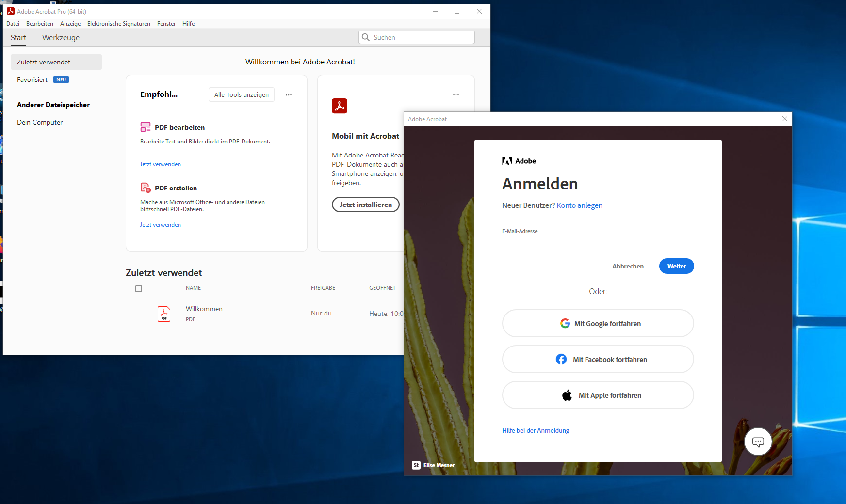846x504 pixels.
Task: Select Dein Computer in sidebar
Action: [x=40, y=122]
